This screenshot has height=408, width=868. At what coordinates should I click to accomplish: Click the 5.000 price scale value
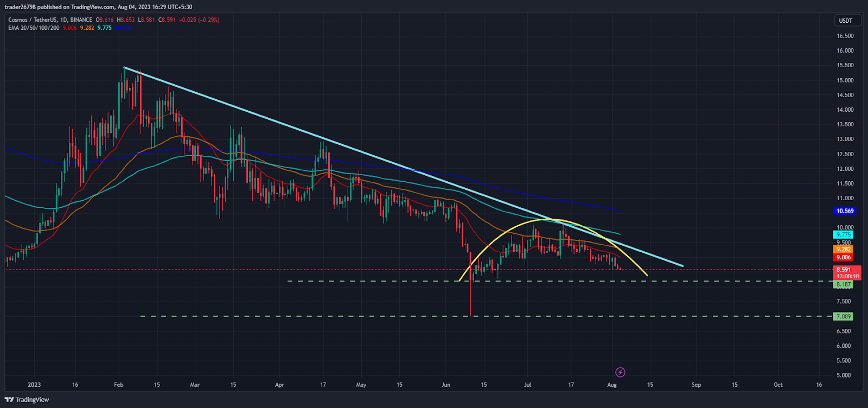pos(844,375)
